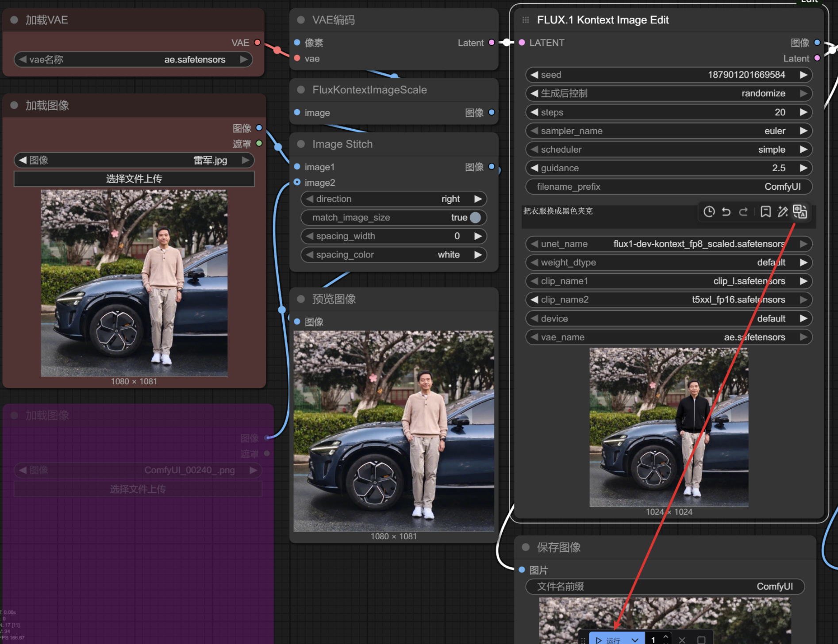The width and height of the screenshot is (838, 644).
Task: Open the muted ComfyUI_00240_.png selector
Action: pyautogui.click(x=138, y=470)
